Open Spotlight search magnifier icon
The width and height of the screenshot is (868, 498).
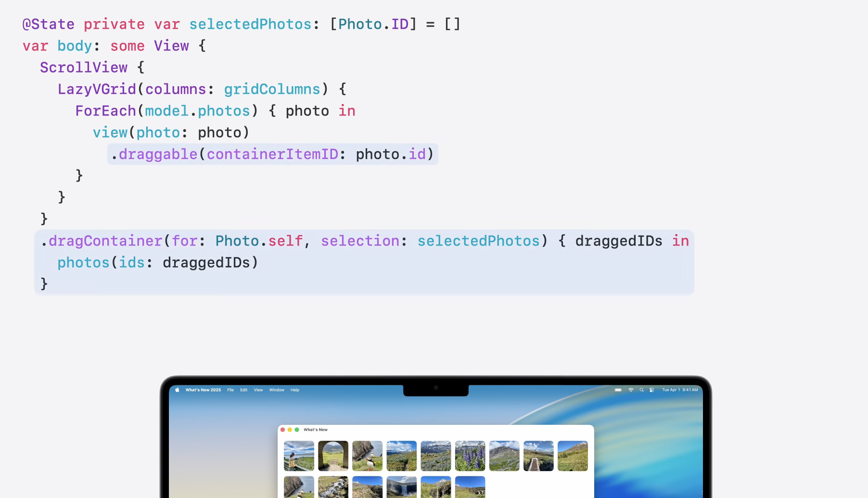coord(641,390)
